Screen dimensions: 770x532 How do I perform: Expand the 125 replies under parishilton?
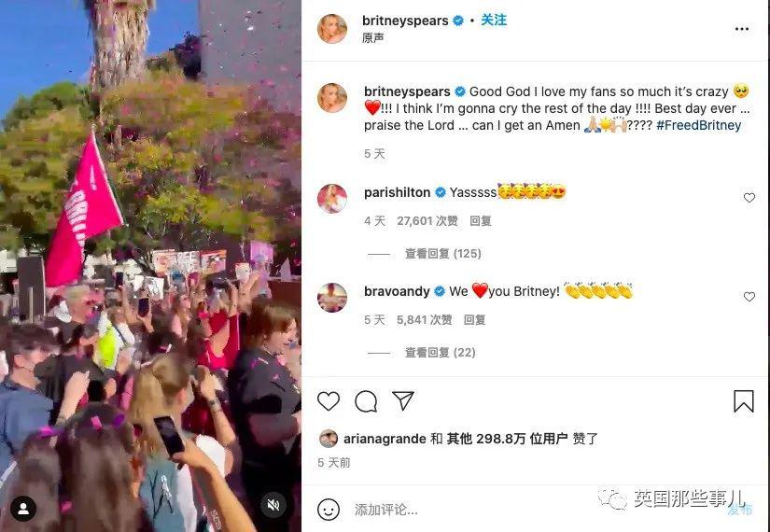pyautogui.click(x=442, y=254)
